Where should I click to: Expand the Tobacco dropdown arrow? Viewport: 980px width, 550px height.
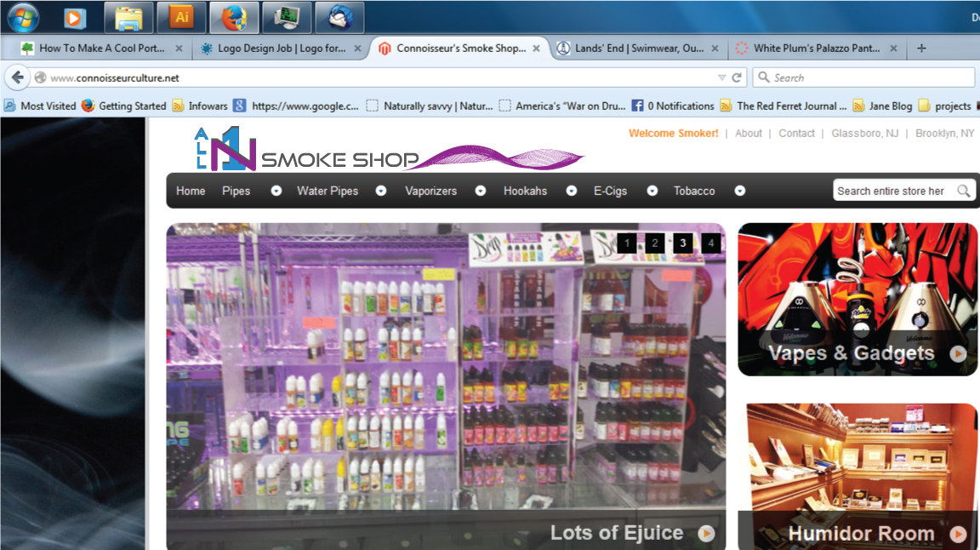click(740, 191)
